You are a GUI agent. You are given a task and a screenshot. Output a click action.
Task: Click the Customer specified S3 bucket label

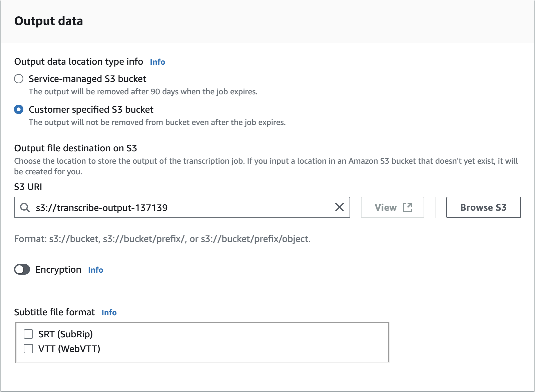[x=91, y=110]
